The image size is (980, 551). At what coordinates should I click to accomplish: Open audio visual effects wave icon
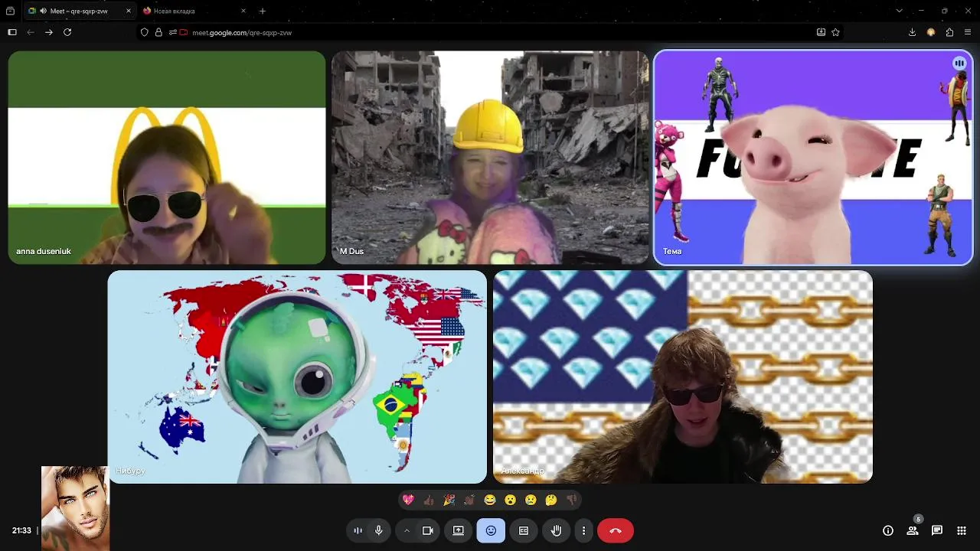358,530
